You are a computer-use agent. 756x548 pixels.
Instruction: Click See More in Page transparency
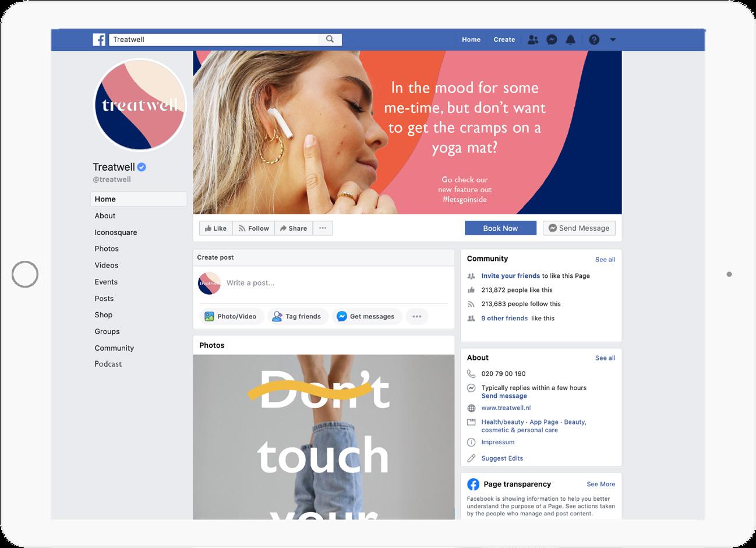[x=601, y=484]
